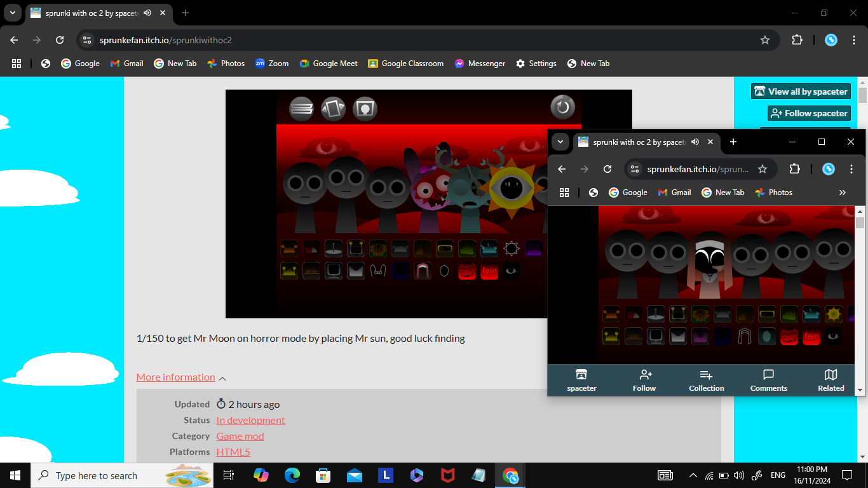Image resolution: width=868 pixels, height=488 pixels.
Task: Open the spaceter tab in small window bottom bar
Action: point(581,381)
